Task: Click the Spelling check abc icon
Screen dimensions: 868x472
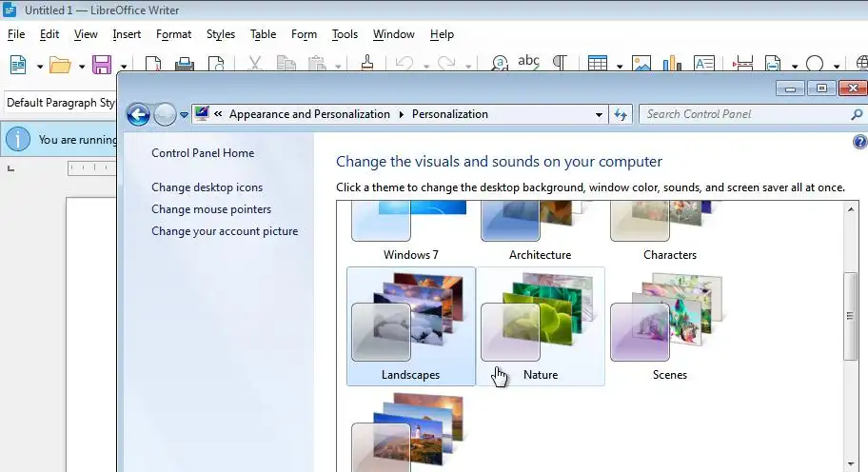Action: coord(528,62)
